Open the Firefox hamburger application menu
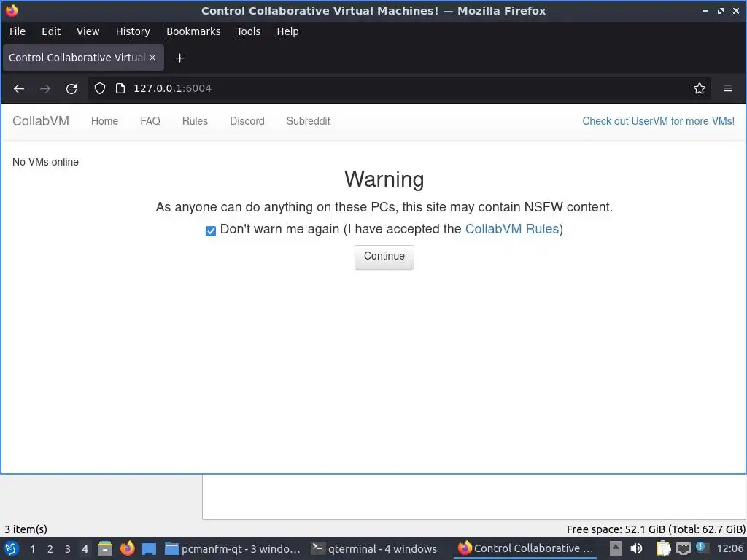The height and width of the screenshot is (560, 747). 728,88
